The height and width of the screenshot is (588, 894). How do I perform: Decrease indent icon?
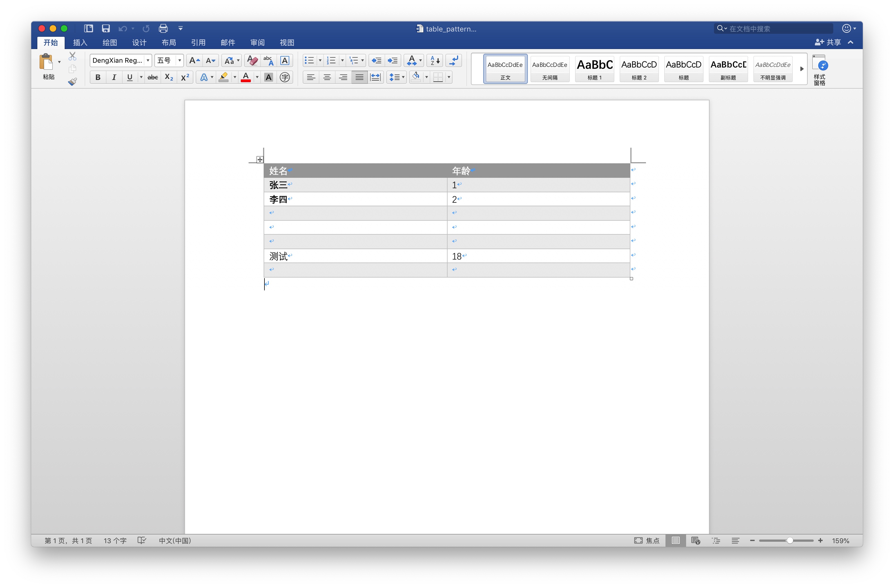pos(376,60)
